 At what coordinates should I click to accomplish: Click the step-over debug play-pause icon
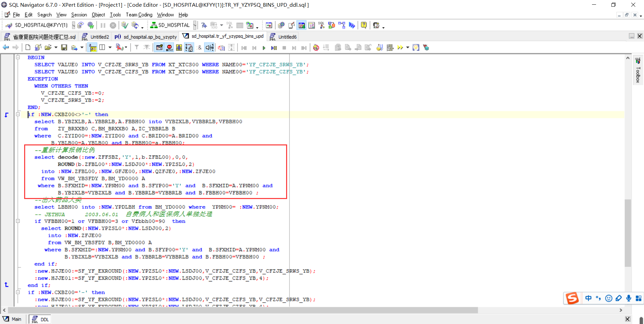coord(274,48)
